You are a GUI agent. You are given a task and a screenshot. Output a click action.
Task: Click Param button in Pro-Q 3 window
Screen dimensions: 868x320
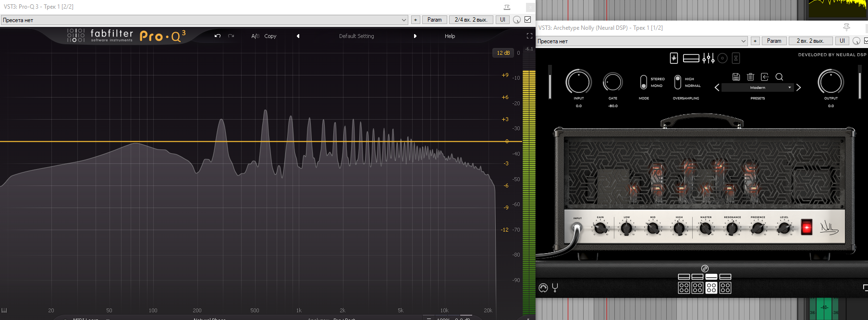(434, 20)
